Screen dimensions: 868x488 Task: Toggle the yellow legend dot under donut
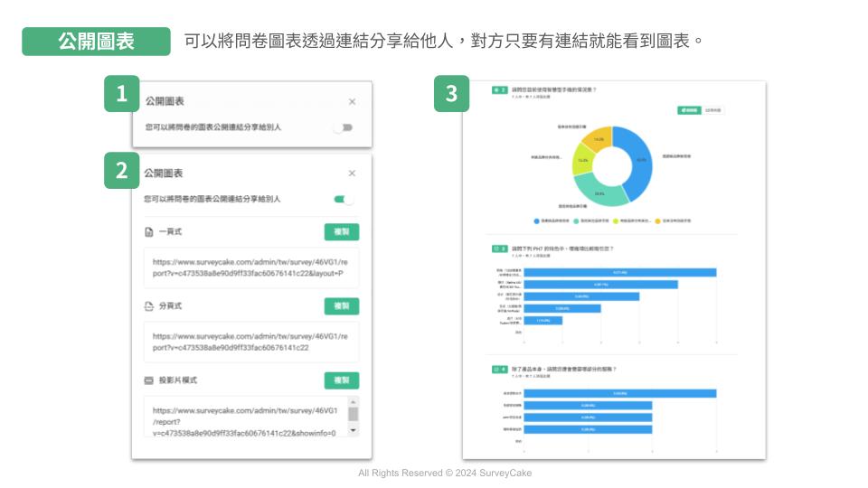click(x=657, y=221)
